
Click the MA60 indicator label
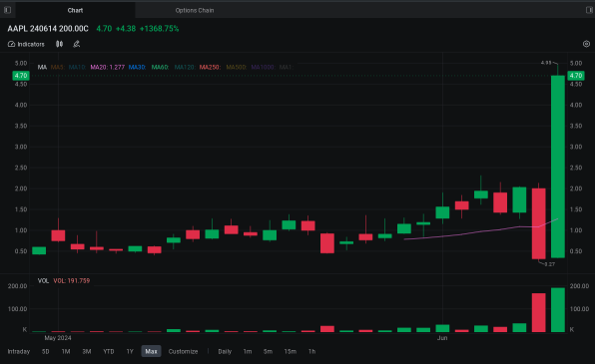160,67
